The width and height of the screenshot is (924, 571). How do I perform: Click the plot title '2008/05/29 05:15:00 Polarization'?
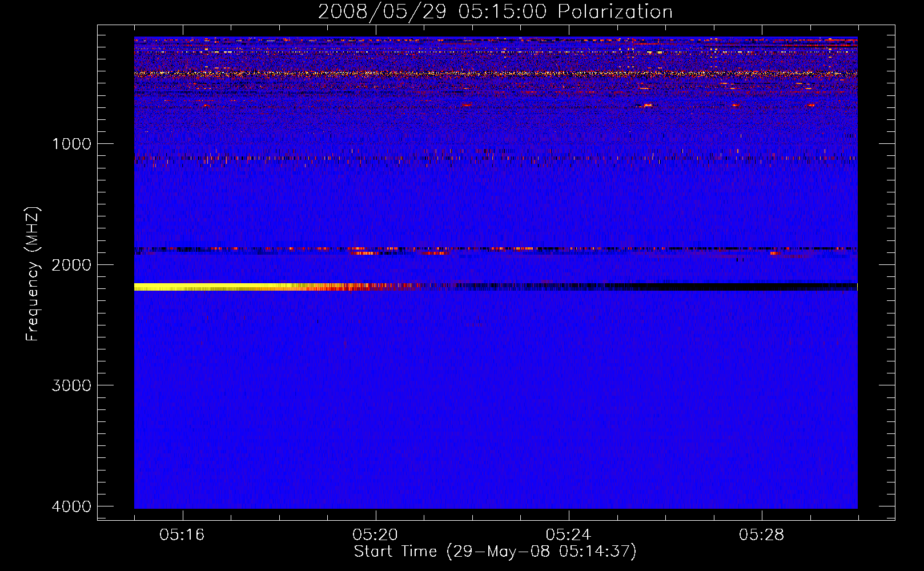point(495,12)
